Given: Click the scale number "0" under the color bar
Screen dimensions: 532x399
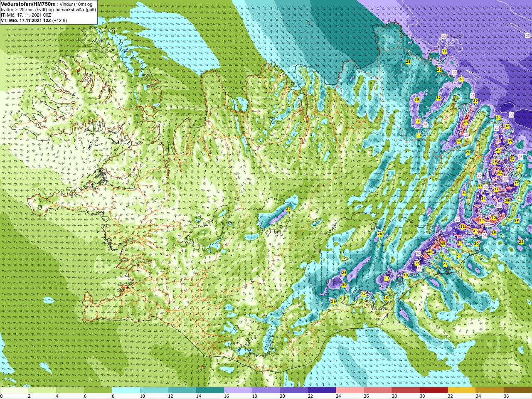Looking at the screenshot, I should click(x=2, y=396).
